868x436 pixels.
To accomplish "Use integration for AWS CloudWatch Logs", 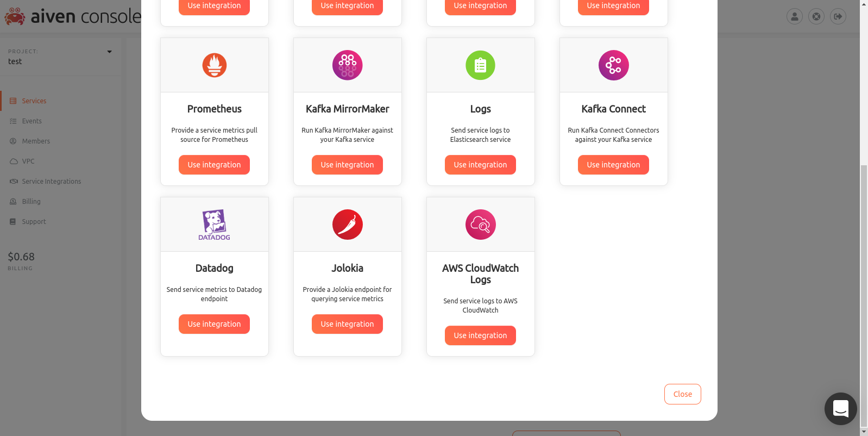I will coord(480,335).
